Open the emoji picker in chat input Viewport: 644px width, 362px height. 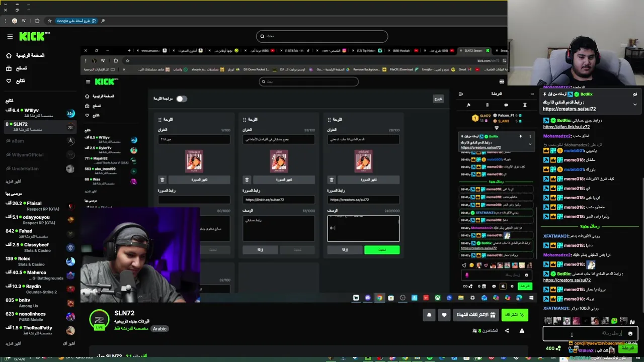[630, 333]
